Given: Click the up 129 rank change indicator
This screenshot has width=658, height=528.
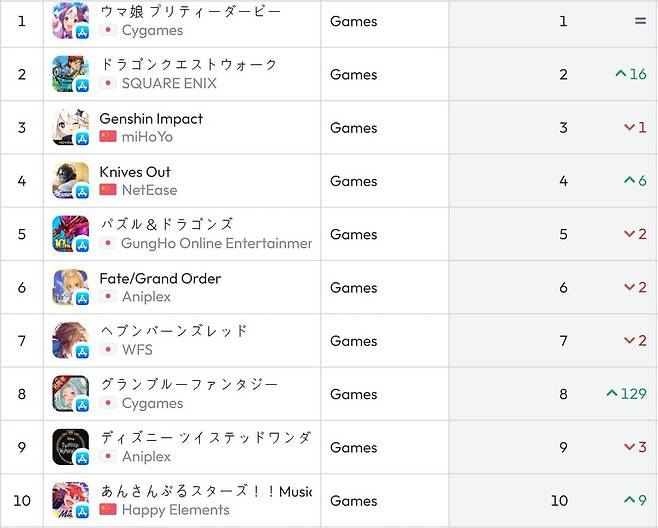Looking at the screenshot, I should (x=626, y=394).
